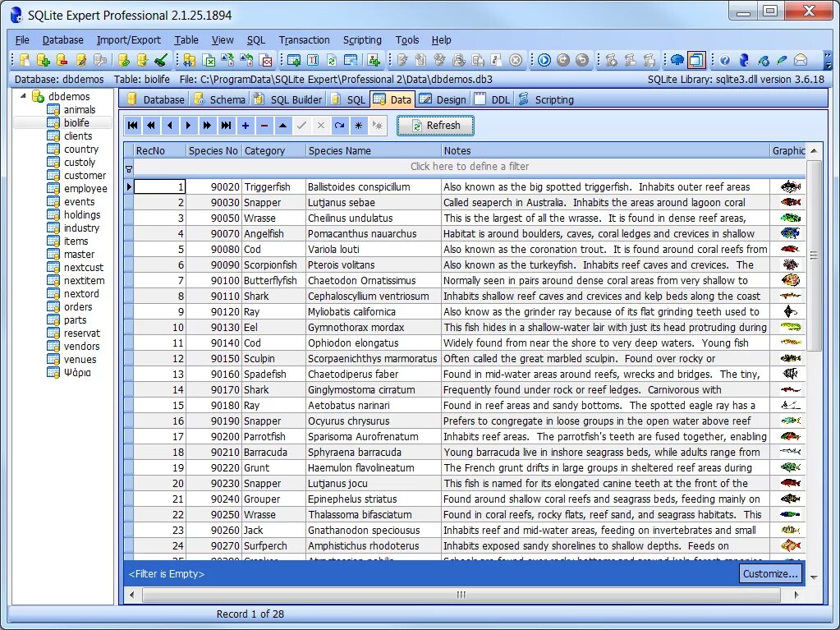Click the filter row to define a filter
840x630 pixels.
pyautogui.click(x=470, y=167)
